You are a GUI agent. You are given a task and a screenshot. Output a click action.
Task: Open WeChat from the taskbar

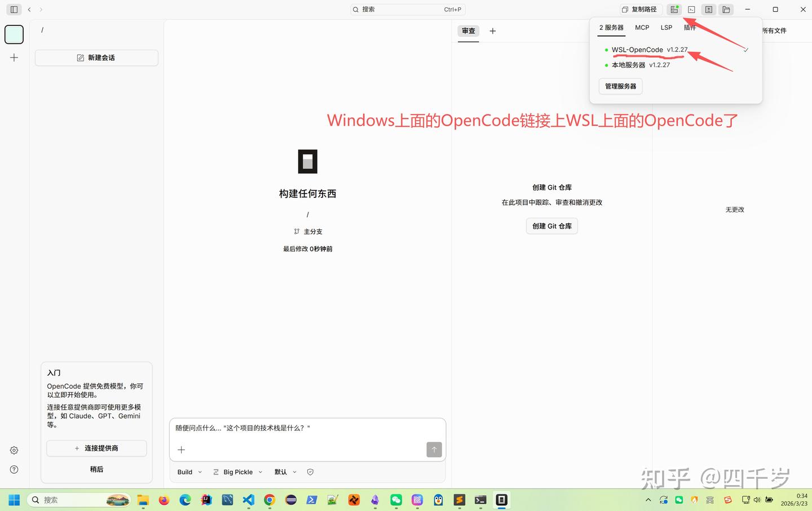(x=396, y=500)
